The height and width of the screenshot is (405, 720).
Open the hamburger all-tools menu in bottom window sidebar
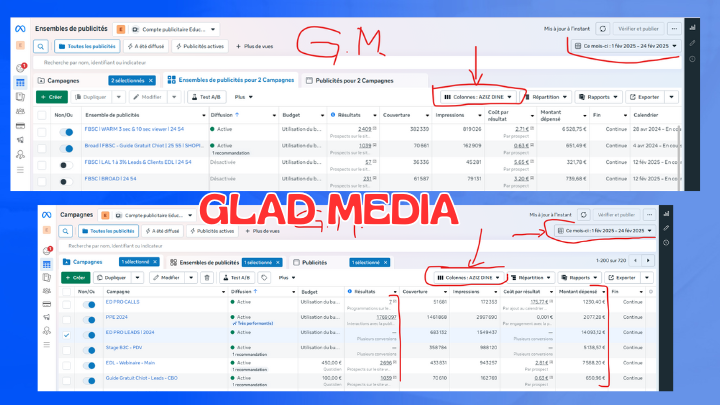tap(46, 344)
